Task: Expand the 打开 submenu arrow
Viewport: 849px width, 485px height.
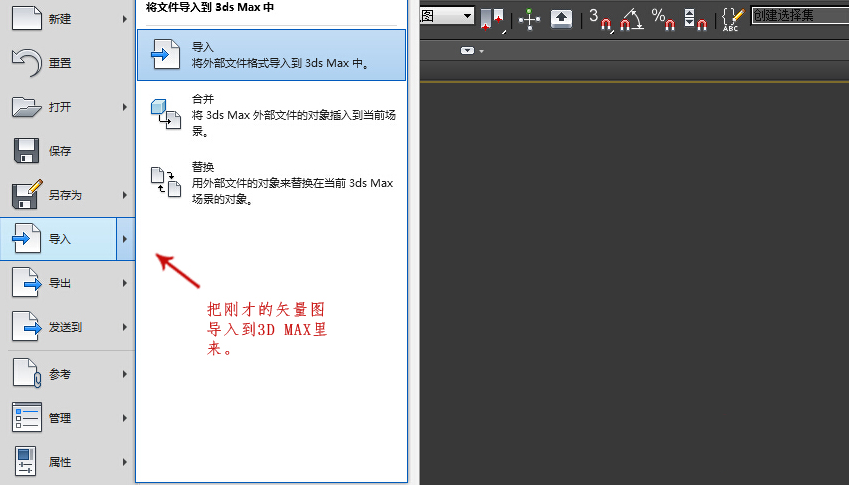Action: point(125,107)
